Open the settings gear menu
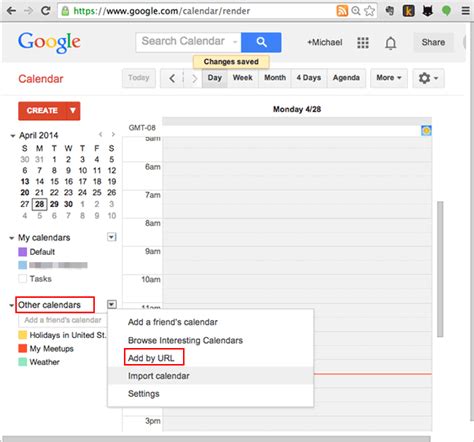 tap(428, 78)
